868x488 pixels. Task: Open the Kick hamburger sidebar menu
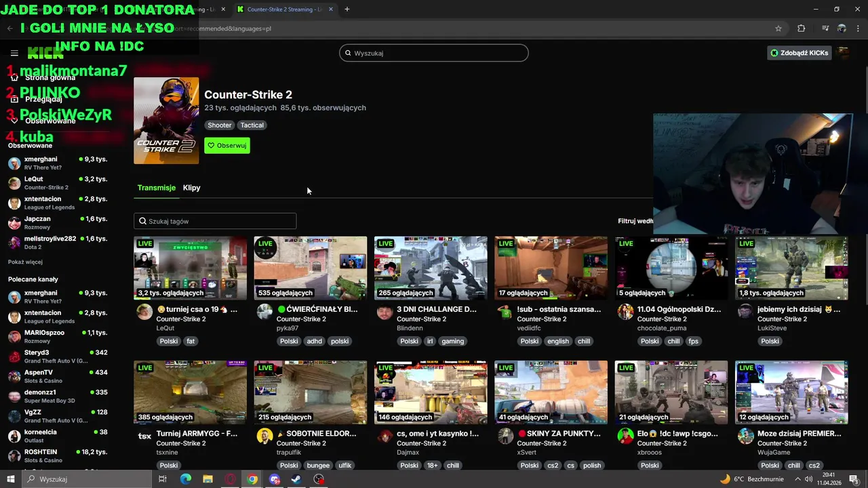coord(14,53)
